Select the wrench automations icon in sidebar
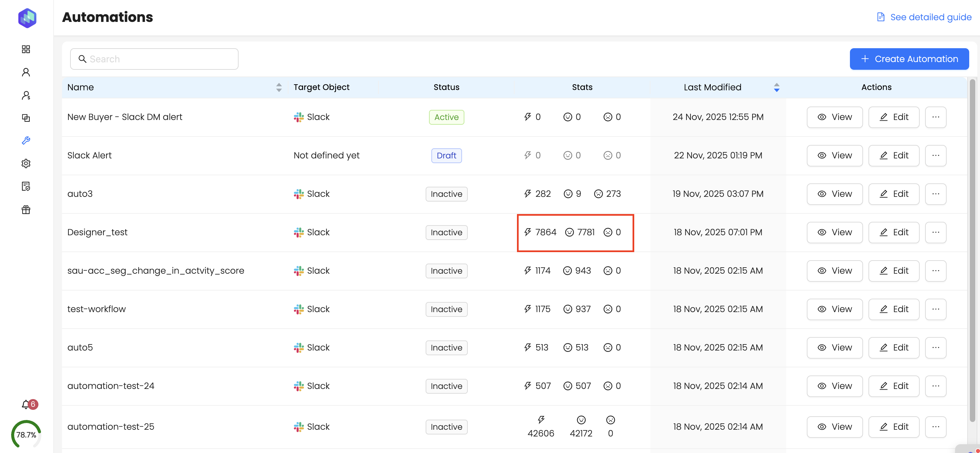The width and height of the screenshot is (980, 453). 26,141
